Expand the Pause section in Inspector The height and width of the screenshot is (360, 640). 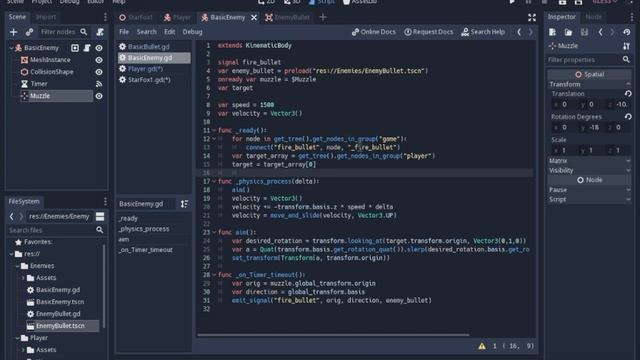[x=589, y=190]
